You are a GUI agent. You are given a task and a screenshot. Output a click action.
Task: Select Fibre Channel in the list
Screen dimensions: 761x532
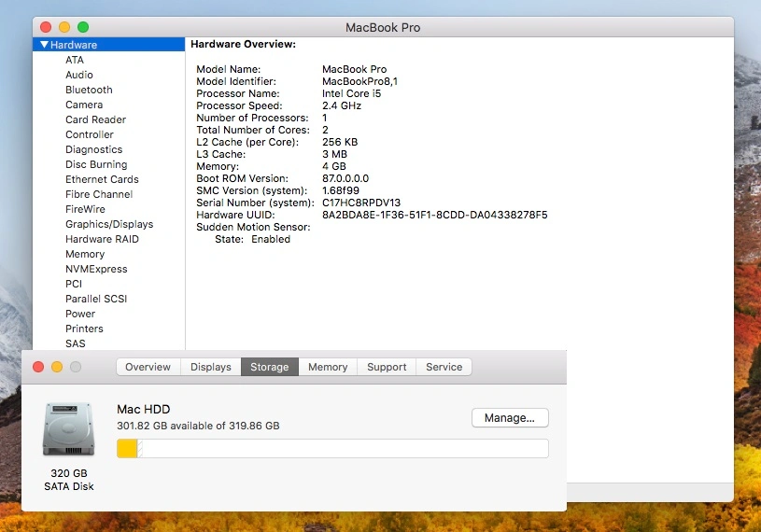click(99, 194)
